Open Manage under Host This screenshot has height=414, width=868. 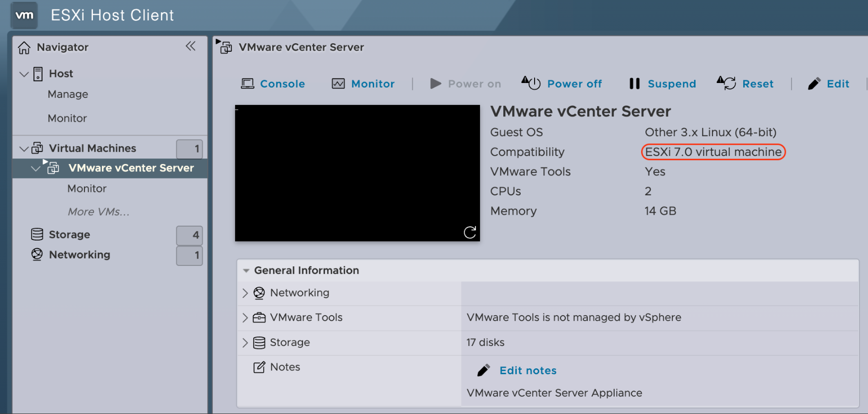pyautogui.click(x=68, y=94)
